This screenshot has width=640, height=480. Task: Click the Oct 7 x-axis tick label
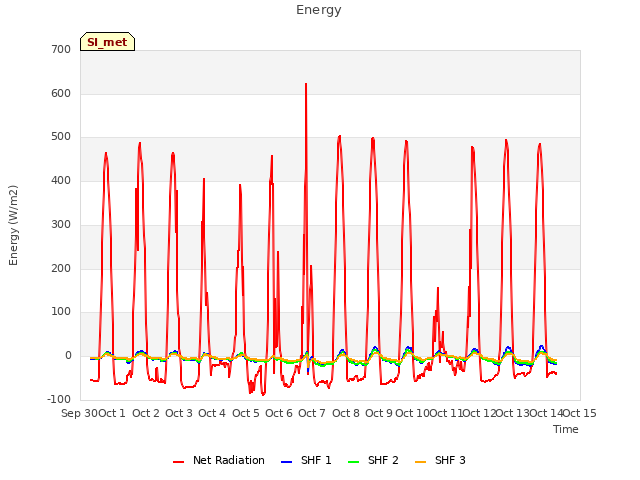click(x=312, y=413)
